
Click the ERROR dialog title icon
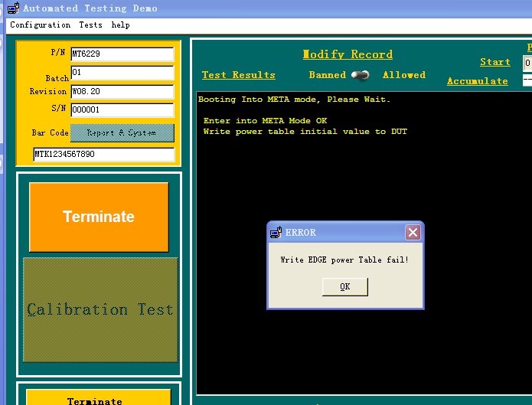pyautogui.click(x=276, y=232)
